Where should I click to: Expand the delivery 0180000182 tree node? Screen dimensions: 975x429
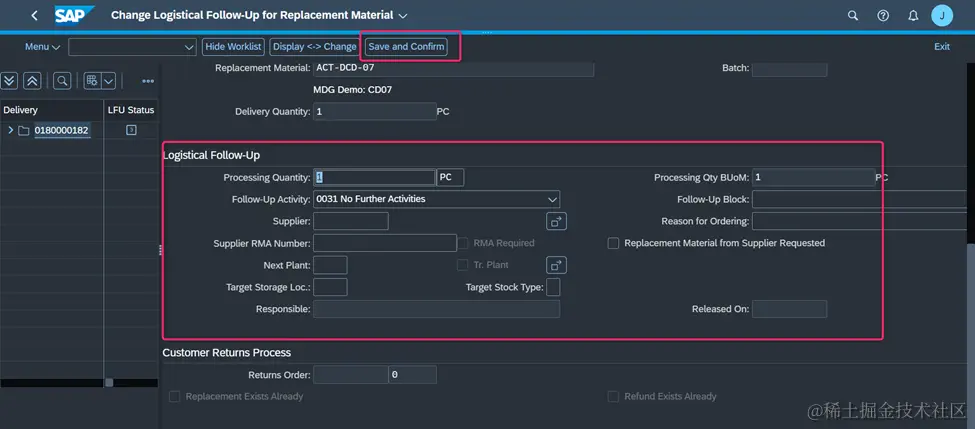(11, 131)
